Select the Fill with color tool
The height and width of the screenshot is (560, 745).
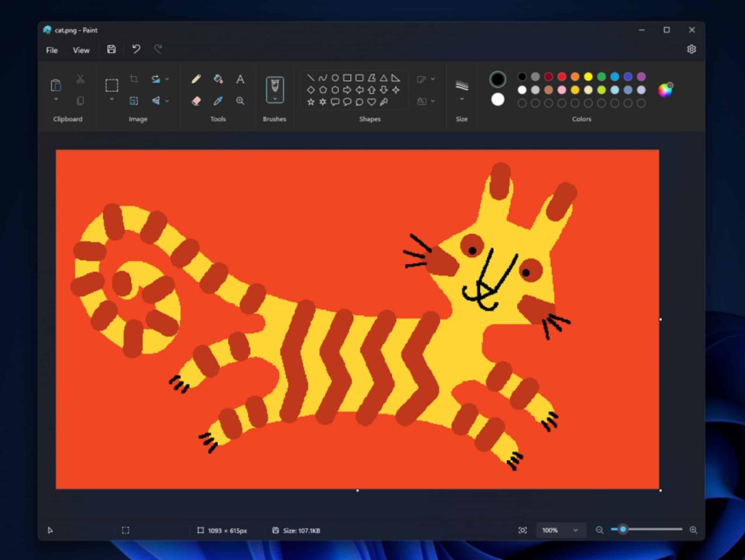point(218,79)
